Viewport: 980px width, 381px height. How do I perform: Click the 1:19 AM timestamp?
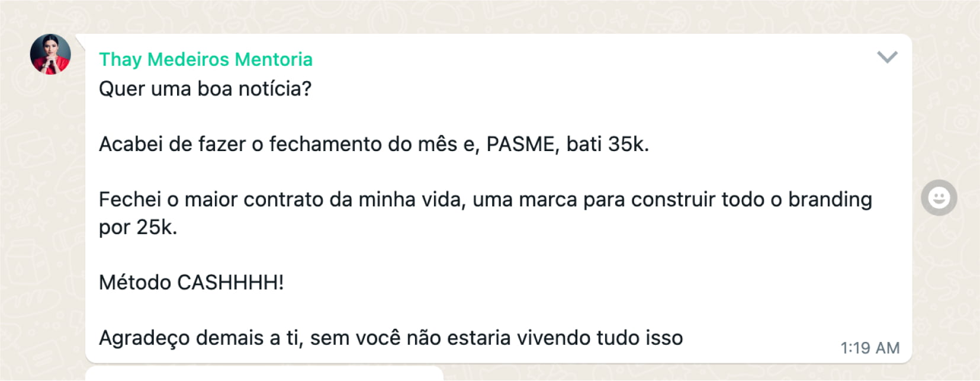(x=869, y=348)
